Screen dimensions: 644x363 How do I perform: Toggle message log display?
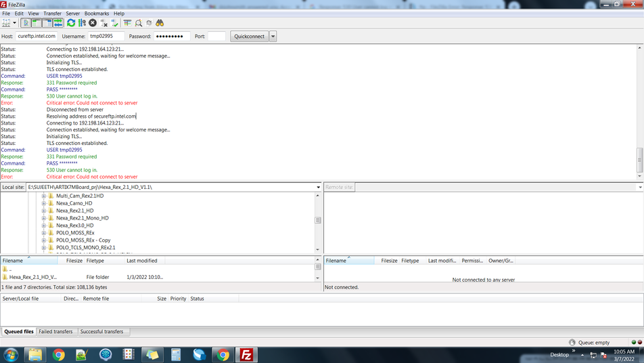tap(26, 23)
